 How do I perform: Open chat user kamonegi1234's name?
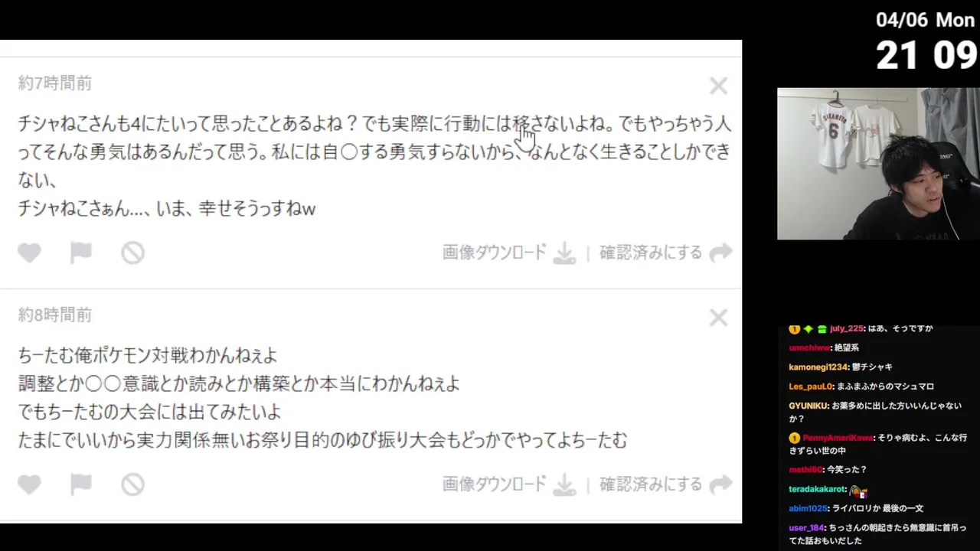pos(818,367)
